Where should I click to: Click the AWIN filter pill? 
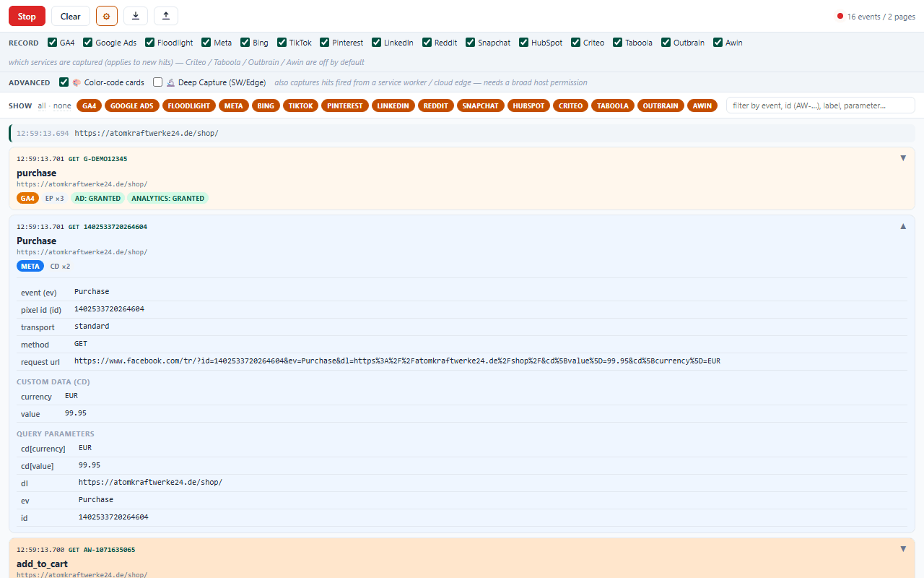point(702,105)
